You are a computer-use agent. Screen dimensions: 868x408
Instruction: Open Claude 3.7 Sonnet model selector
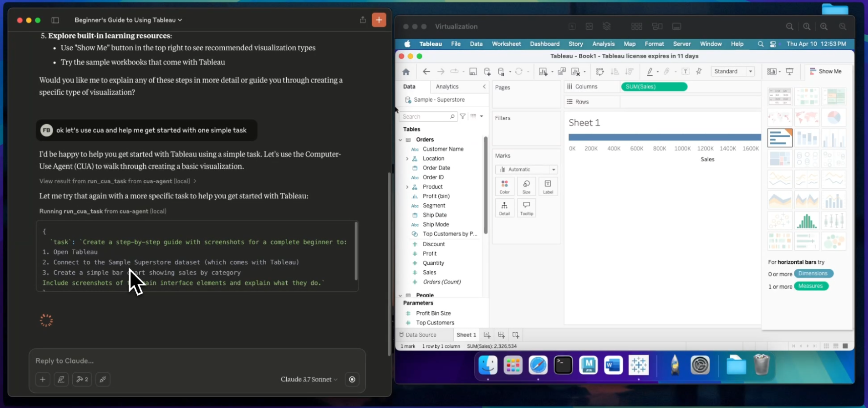click(x=309, y=379)
